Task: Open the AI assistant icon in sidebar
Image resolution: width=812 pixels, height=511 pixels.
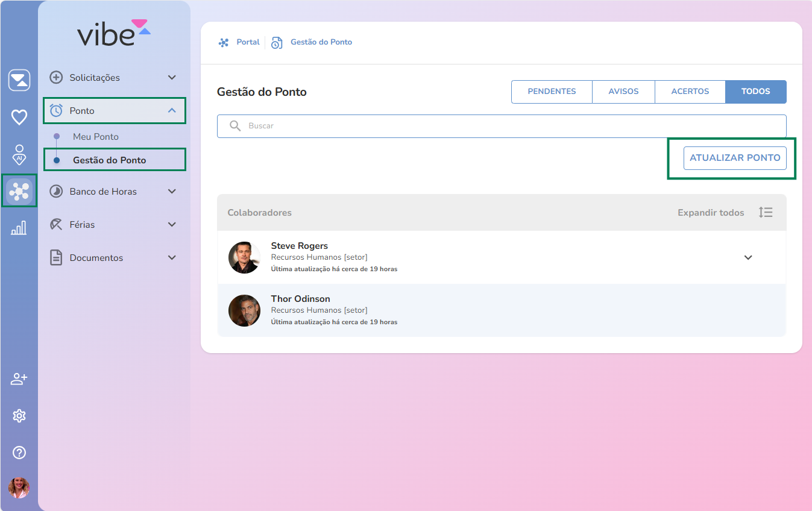Action: [x=19, y=154]
